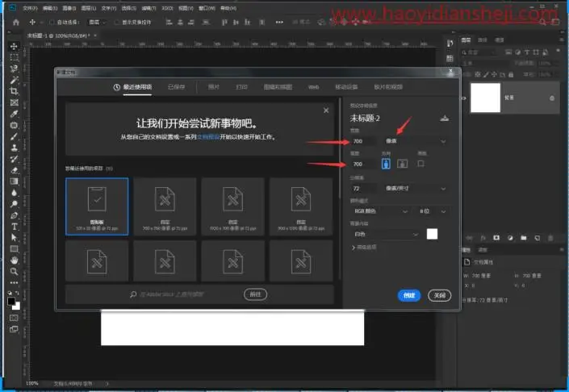Open resolution unit dropdown 像素/英寸
This screenshot has width=569, height=392.
tap(415, 188)
